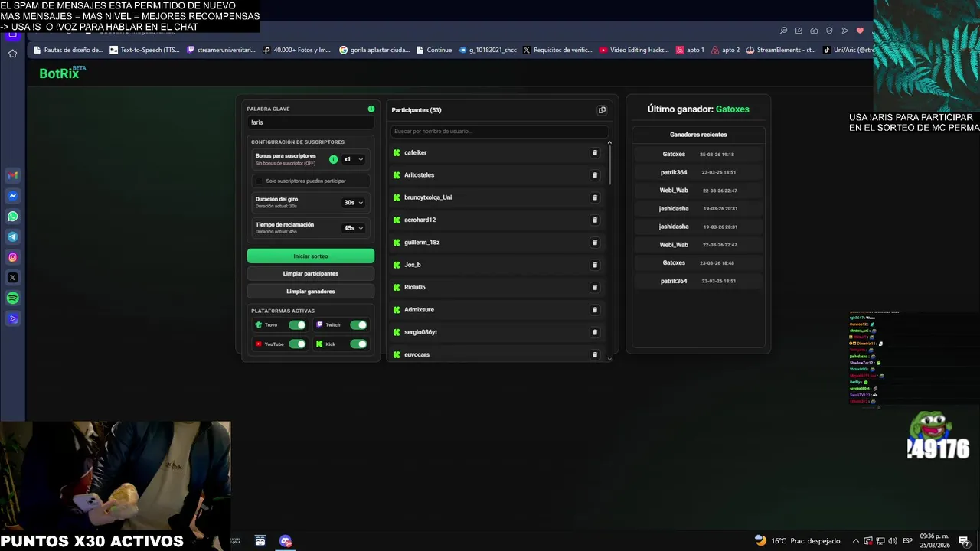Image resolution: width=980 pixels, height=551 pixels.
Task: Remove Aritosteles using its trash icon
Action: click(595, 175)
